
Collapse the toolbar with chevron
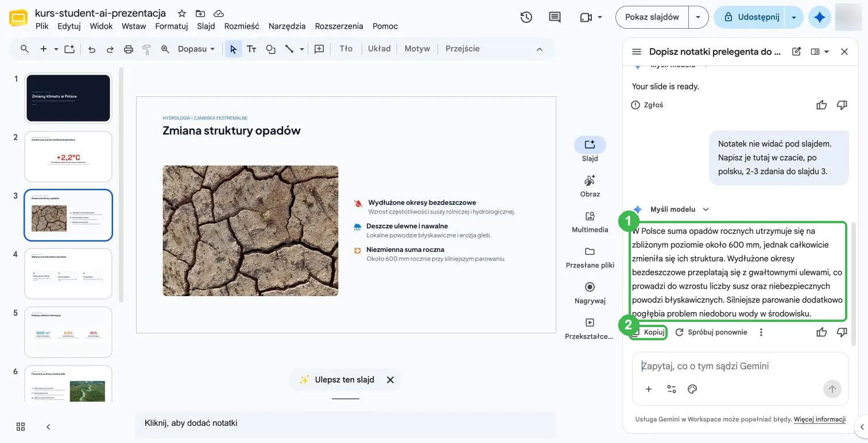(x=540, y=49)
